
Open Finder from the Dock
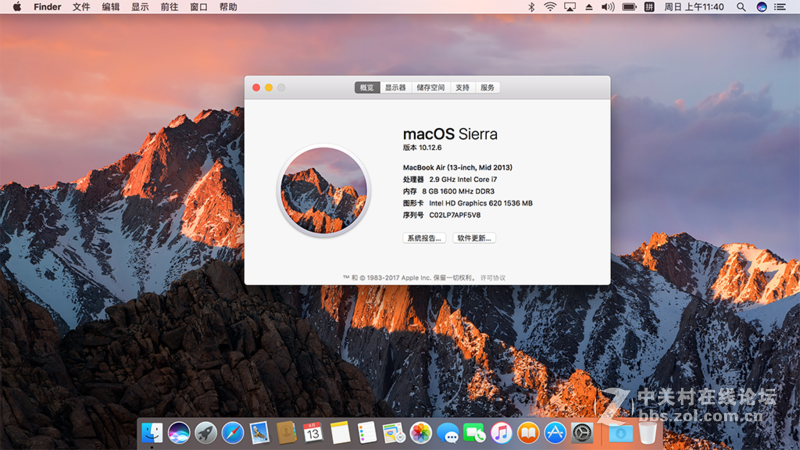pos(152,433)
